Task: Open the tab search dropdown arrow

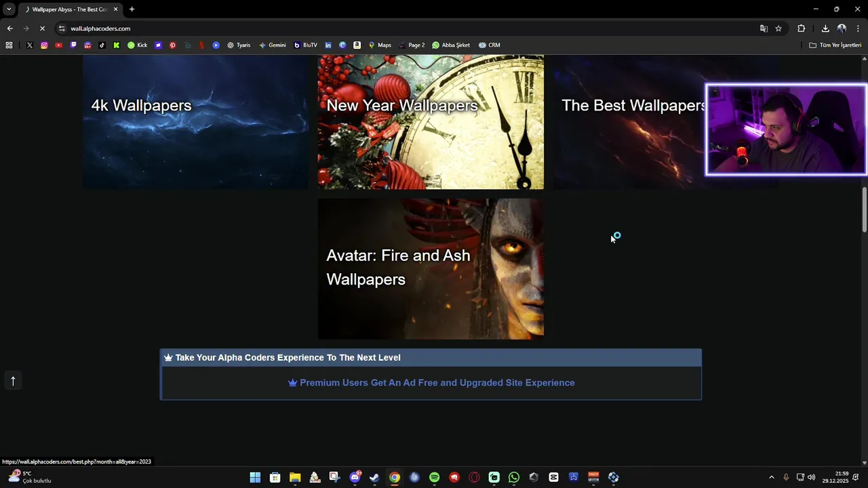Action: [x=9, y=9]
